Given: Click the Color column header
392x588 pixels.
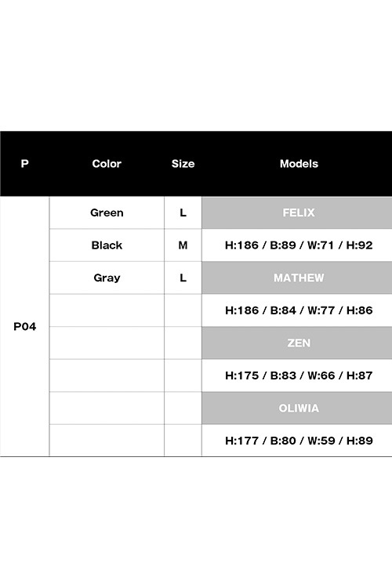Looking at the screenshot, I should point(107,164).
